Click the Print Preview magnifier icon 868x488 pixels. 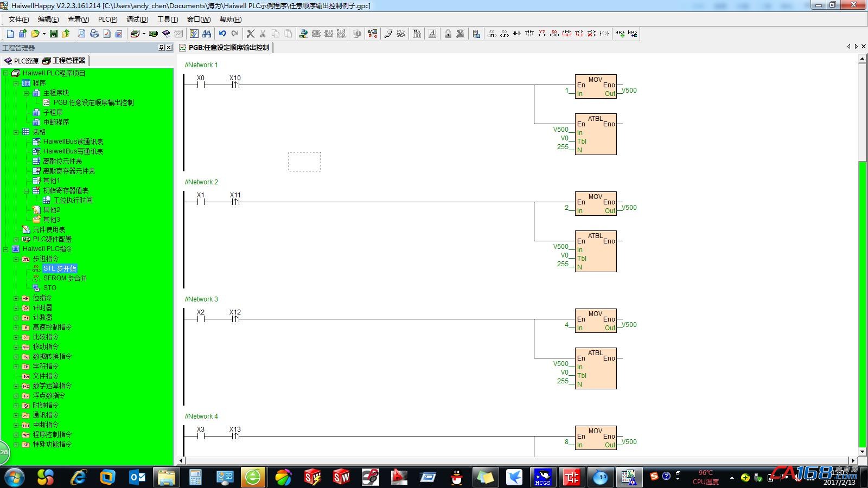pyautogui.click(x=81, y=34)
